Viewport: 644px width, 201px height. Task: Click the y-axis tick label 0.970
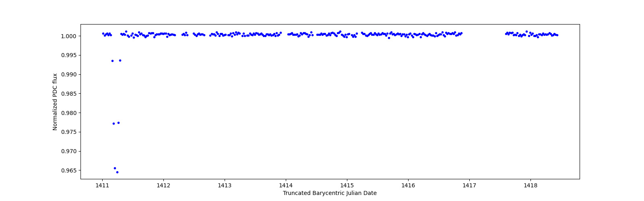pyautogui.click(x=69, y=152)
